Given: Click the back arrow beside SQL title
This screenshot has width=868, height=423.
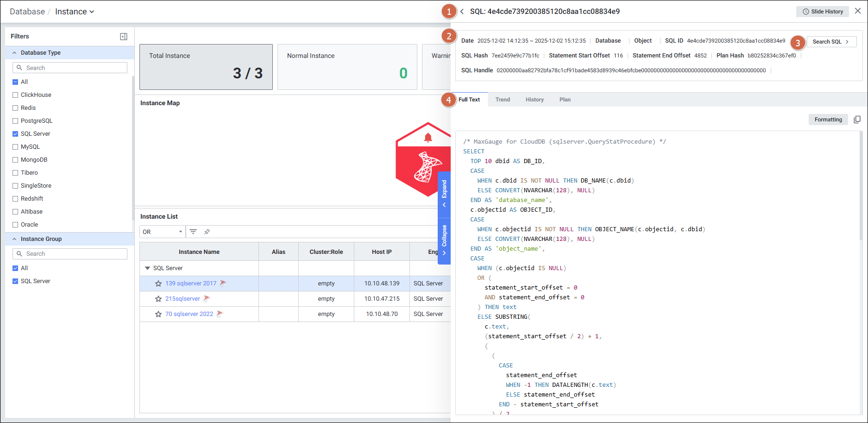Looking at the screenshot, I should (x=462, y=12).
